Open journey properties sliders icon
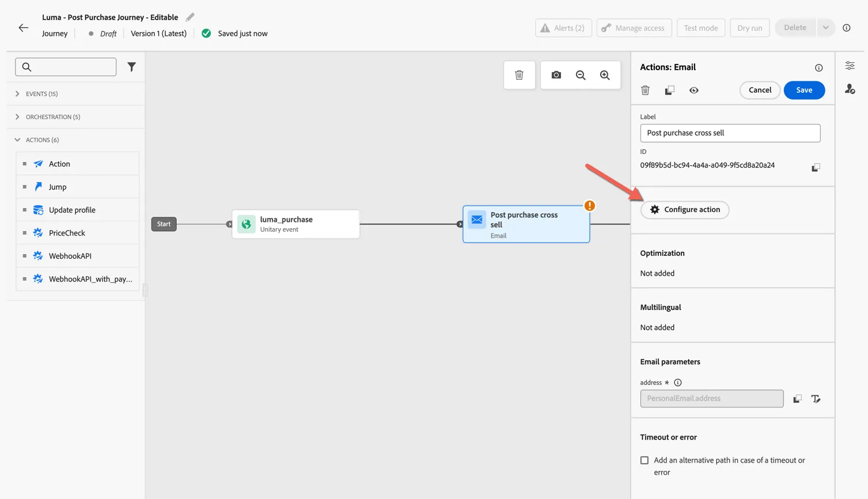 click(x=850, y=66)
